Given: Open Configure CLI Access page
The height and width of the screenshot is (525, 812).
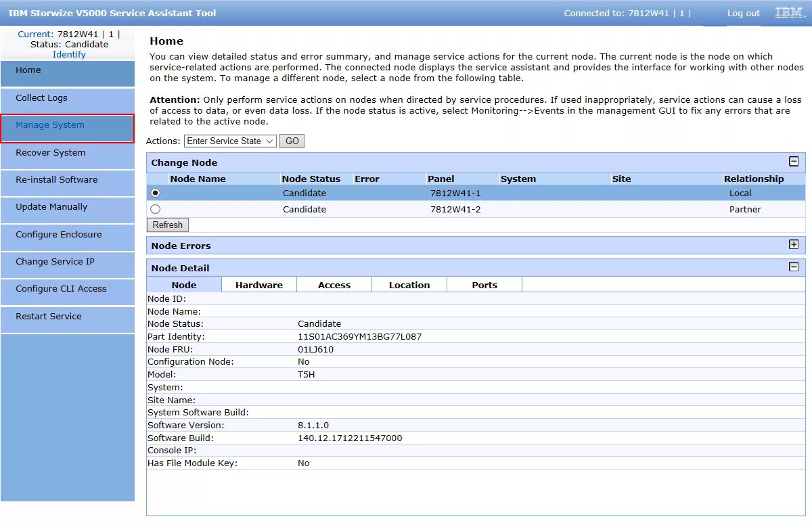Looking at the screenshot, I should pyautogui.click(x=68, y=292).
